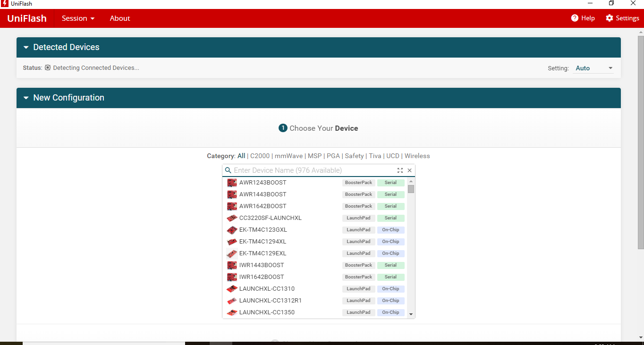The image size is (644, 345).
Task: Show All device categories
Action: pyautogui.click(x=241, y=156)
